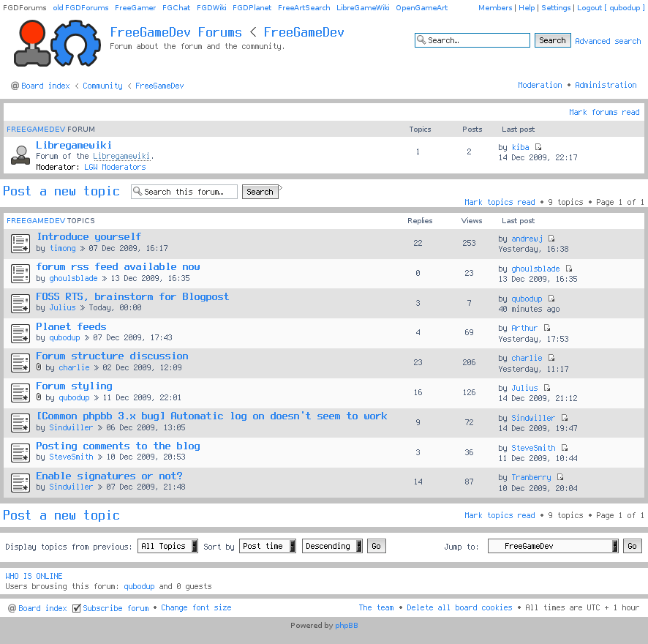Open latest post icon next to ghoulsblade

coord(568,269)
